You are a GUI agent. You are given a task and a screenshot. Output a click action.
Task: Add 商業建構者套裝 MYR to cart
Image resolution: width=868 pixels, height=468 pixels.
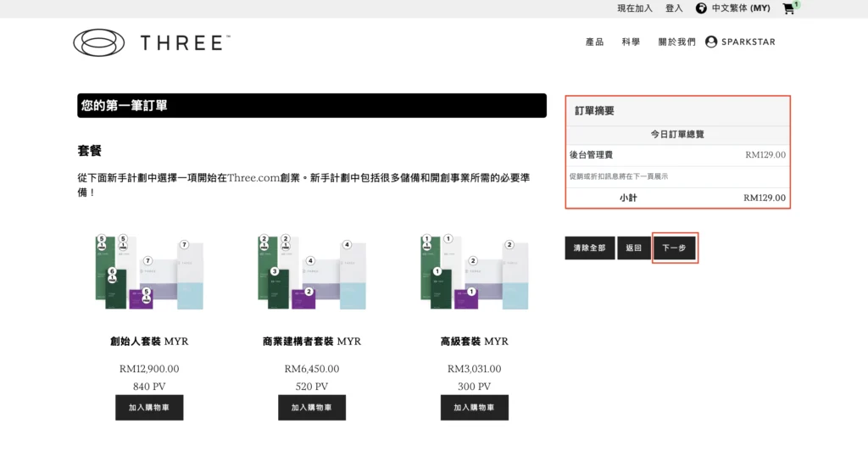pos(312,408)
